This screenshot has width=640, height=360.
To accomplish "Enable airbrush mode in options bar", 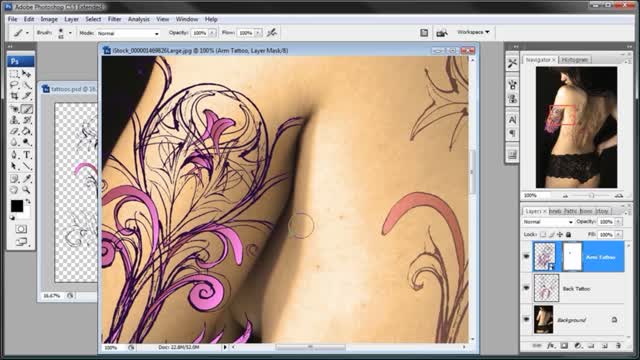I will (272, 32).
